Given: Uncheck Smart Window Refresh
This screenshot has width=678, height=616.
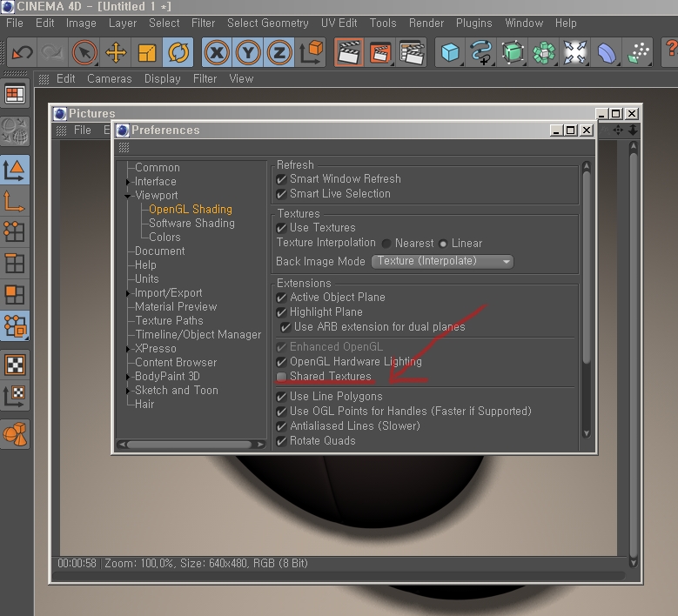Looking at the screenshot, I should point(281,179).
